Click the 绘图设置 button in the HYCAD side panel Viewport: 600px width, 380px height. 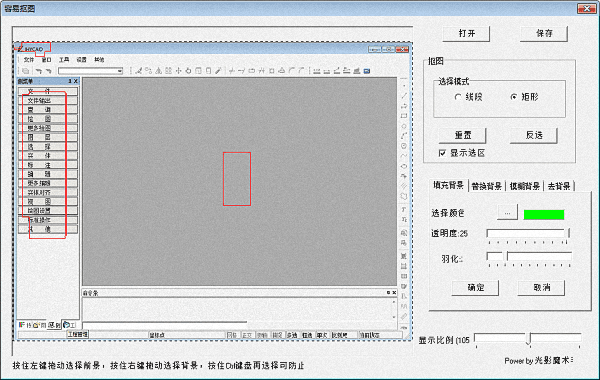click(48, 210)
